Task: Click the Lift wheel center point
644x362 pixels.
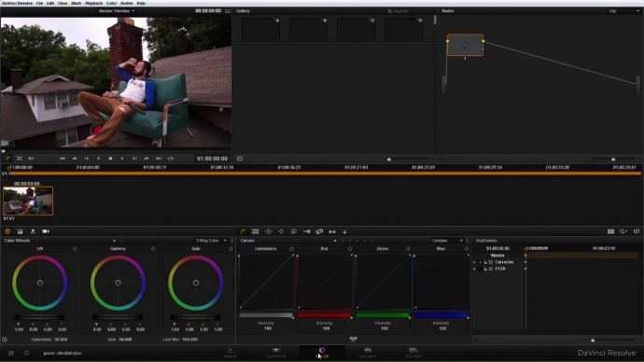Action: (x=40, y=283)
